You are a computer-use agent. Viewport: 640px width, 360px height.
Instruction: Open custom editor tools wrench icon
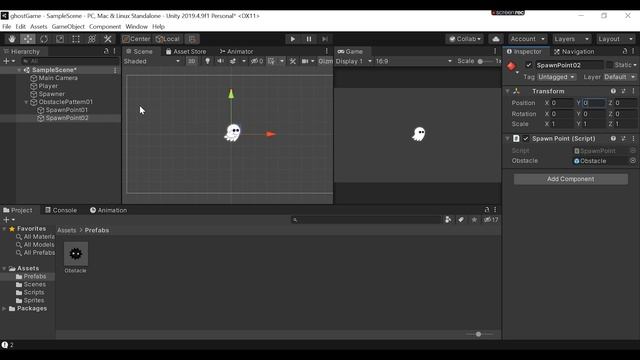coord(108,39)
